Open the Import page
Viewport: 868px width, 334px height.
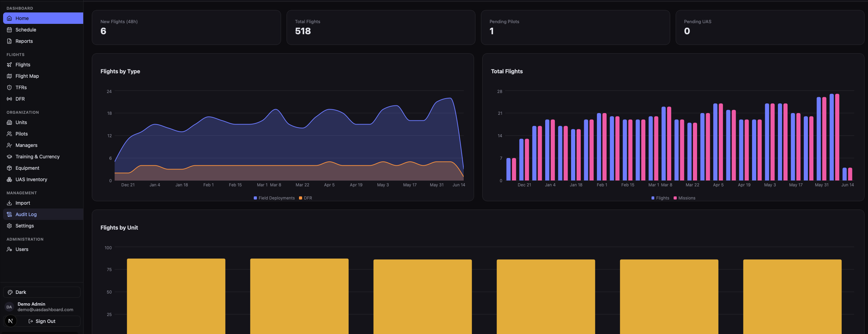(43, 203)
